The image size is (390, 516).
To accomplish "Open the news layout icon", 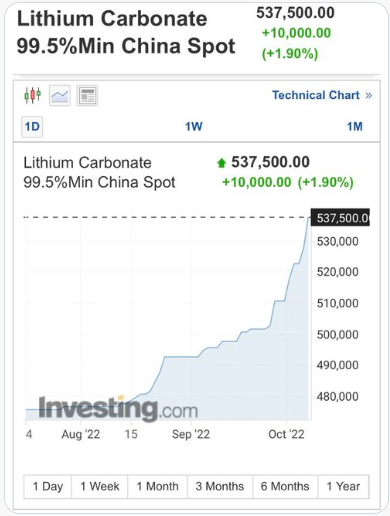I will coord(87,95).
